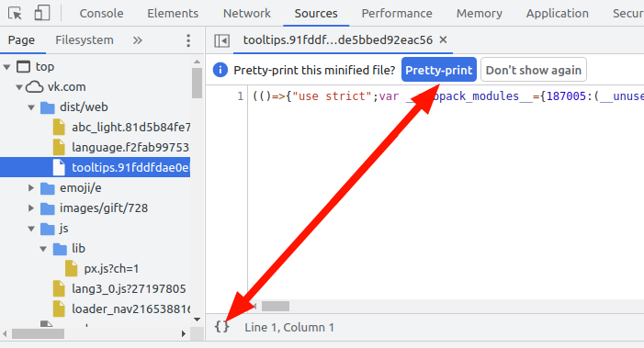Collapse the js folder

(31, 228)
